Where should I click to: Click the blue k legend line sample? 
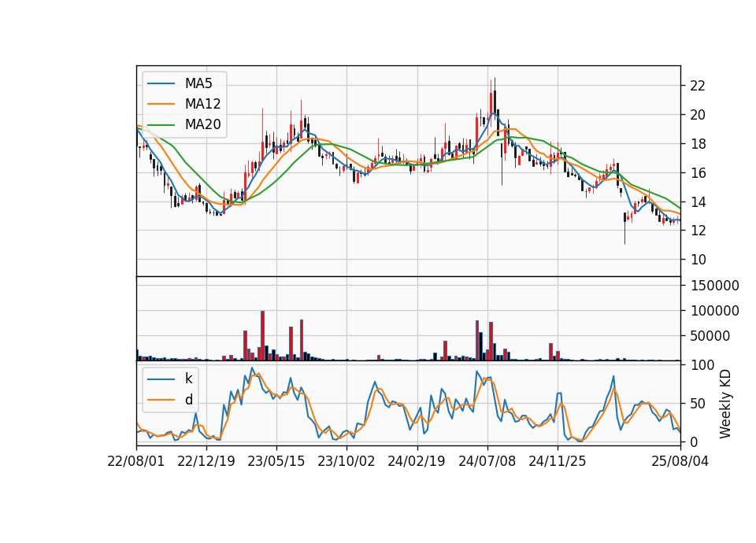(161, 379)
